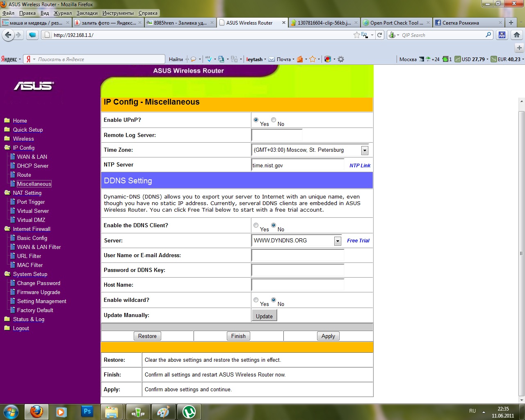Click the Password or DDNS Key field
The width and height of the screenshot is (525, 420).
[x=298, y=270]
